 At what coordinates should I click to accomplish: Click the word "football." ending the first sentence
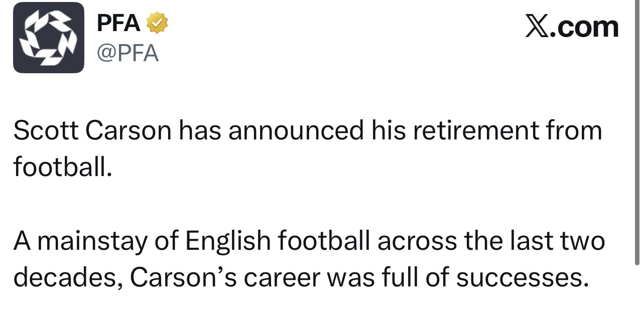tap(61, 167)
